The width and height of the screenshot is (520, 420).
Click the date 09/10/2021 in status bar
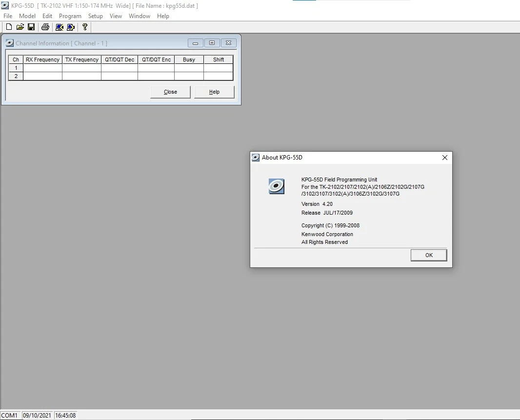tap(37, 415)
